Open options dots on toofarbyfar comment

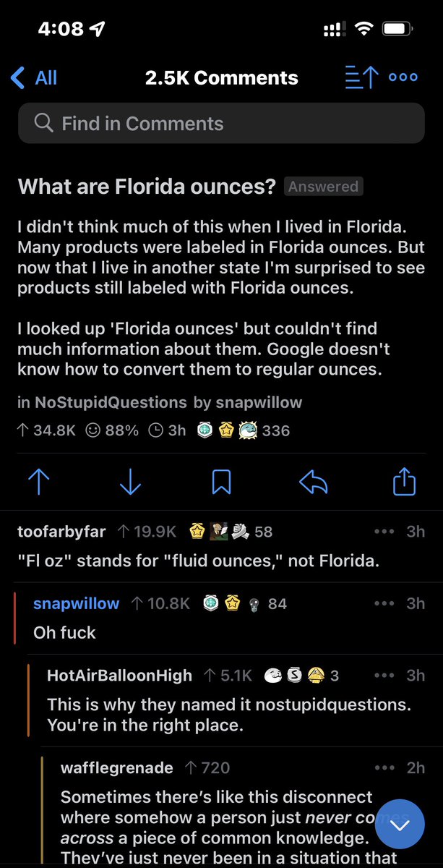(384, 532)
